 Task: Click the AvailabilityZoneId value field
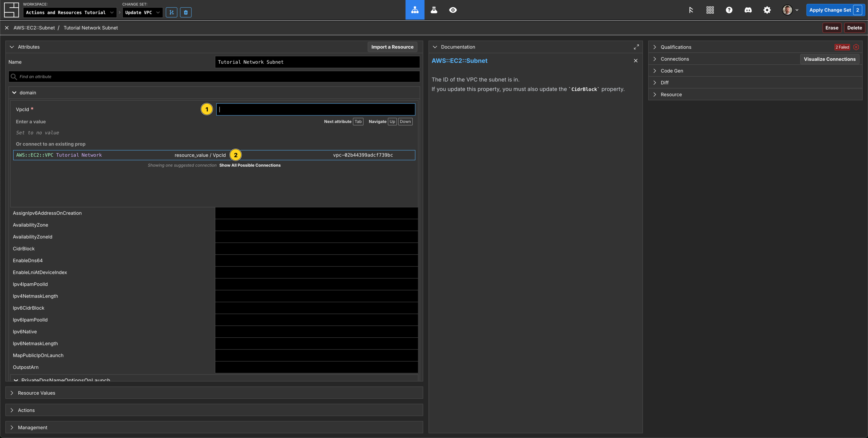pos(316,237)
